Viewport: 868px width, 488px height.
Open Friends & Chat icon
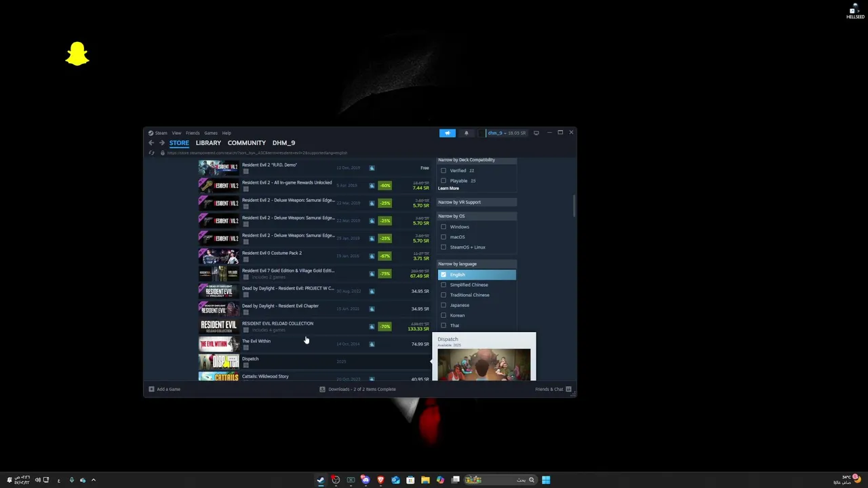click(568, 389)
